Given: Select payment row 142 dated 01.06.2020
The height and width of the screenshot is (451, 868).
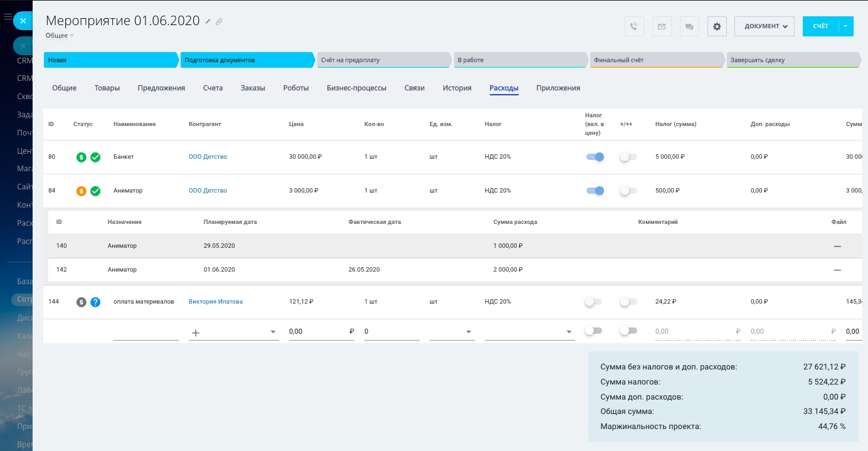Looking at the screenshot, I should [x=455, y=270].
